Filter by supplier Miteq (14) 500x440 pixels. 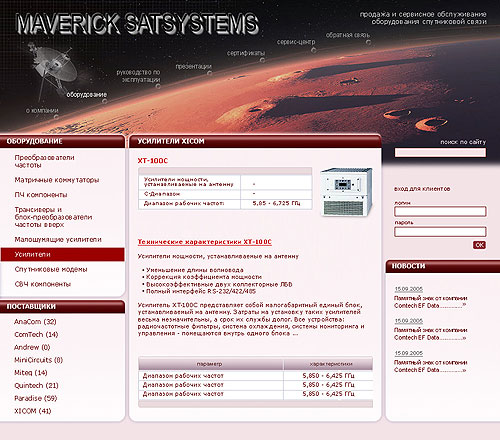[31, 373]
